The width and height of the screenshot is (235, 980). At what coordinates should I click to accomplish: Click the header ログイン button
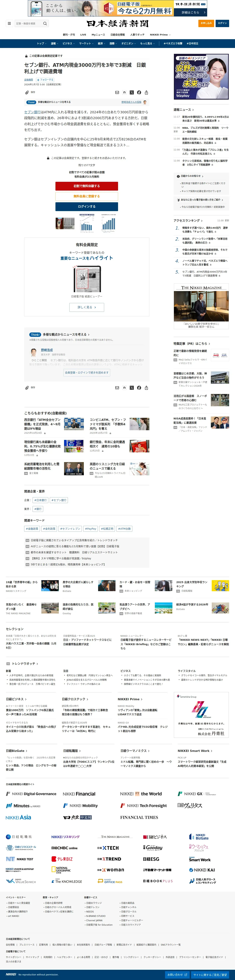tap(222, 23)
